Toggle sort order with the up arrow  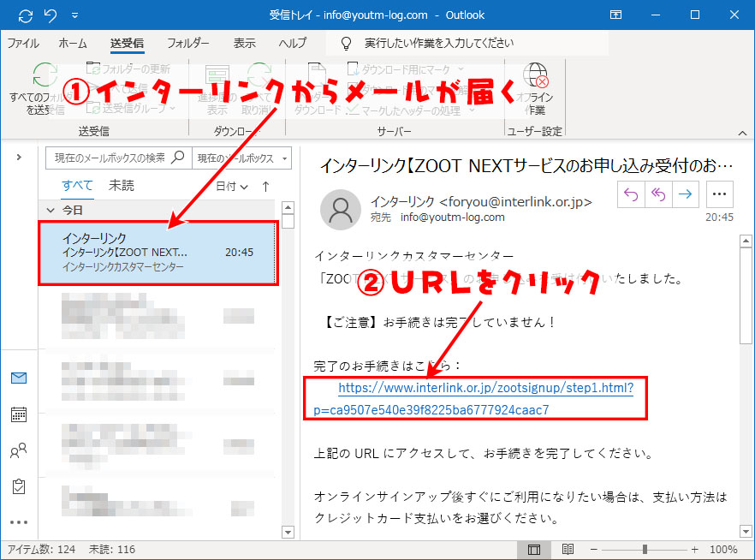click(265, 187)
